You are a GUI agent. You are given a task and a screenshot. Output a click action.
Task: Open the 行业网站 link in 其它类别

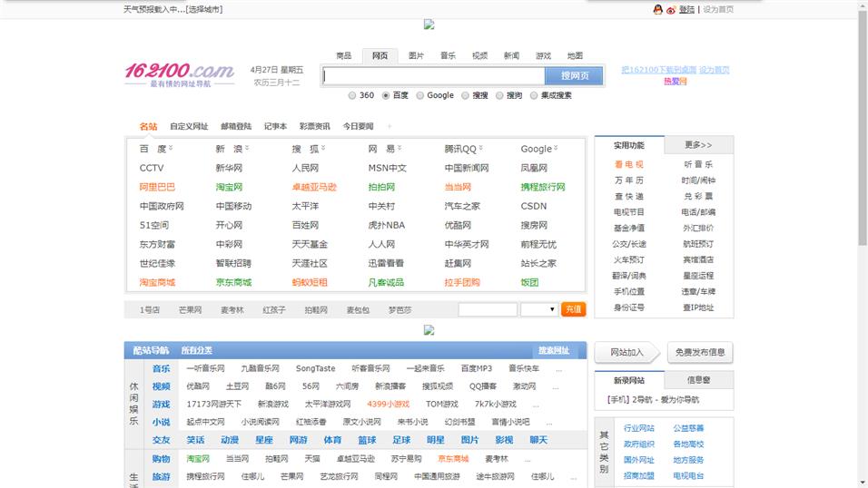tap(639, 428)
